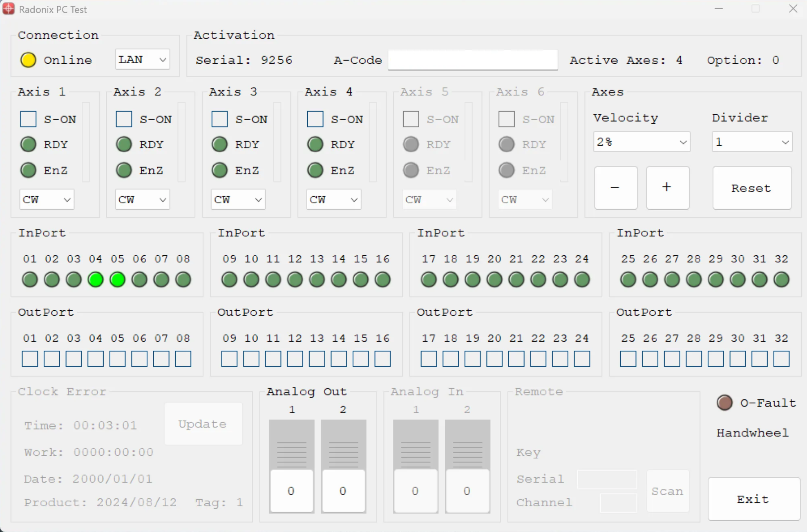Toggle Axis 4 S-ON checkbox
Screen dimensions: 807x532
tap(315, 119)
